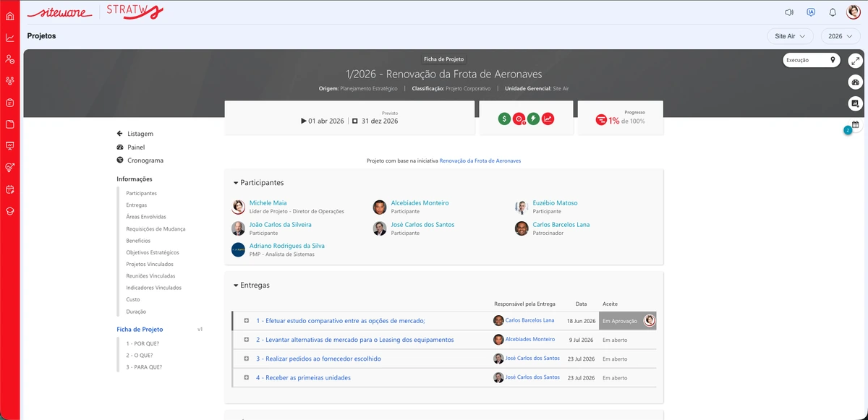Open the dashboard gauge round button
868x420 pixels.
[x=855, y=82]
